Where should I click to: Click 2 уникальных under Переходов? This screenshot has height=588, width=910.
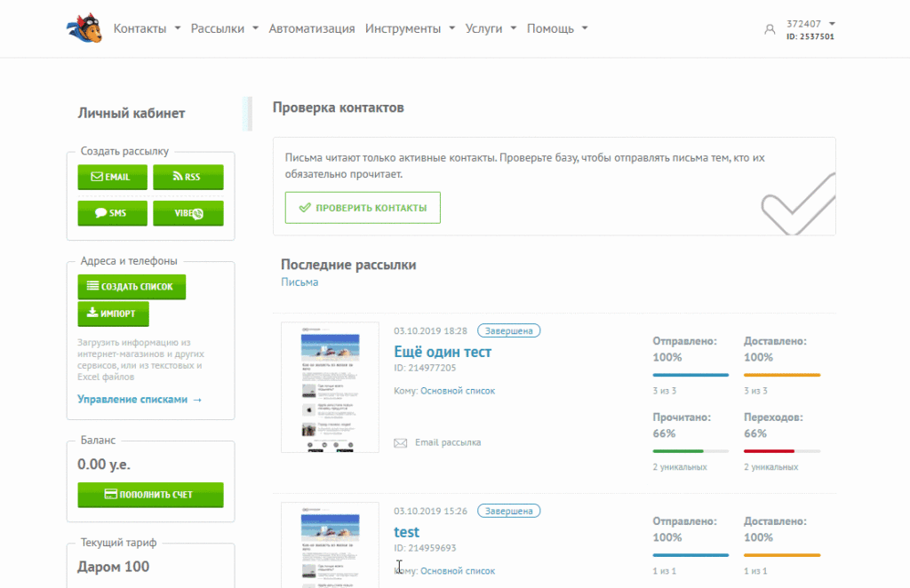(x=770, y=467)
